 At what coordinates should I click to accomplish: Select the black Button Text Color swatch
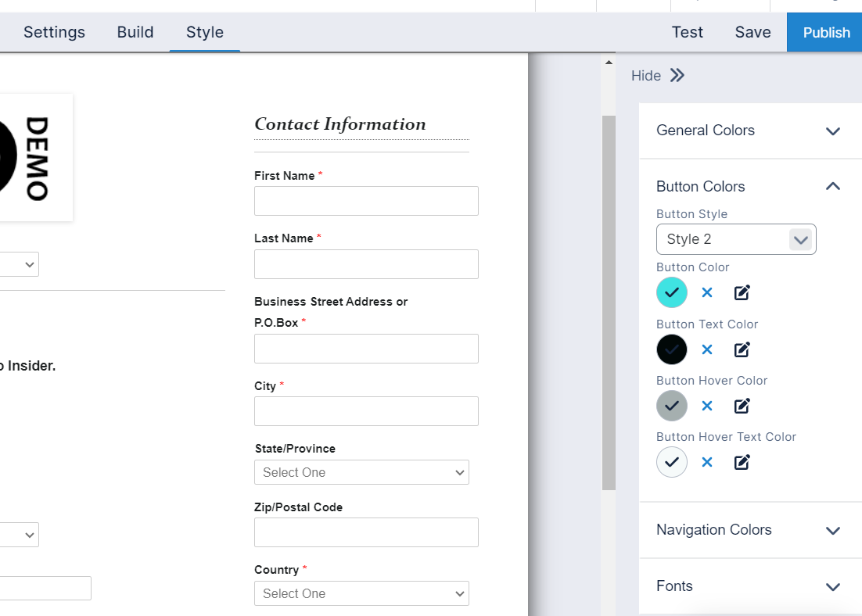672,349
